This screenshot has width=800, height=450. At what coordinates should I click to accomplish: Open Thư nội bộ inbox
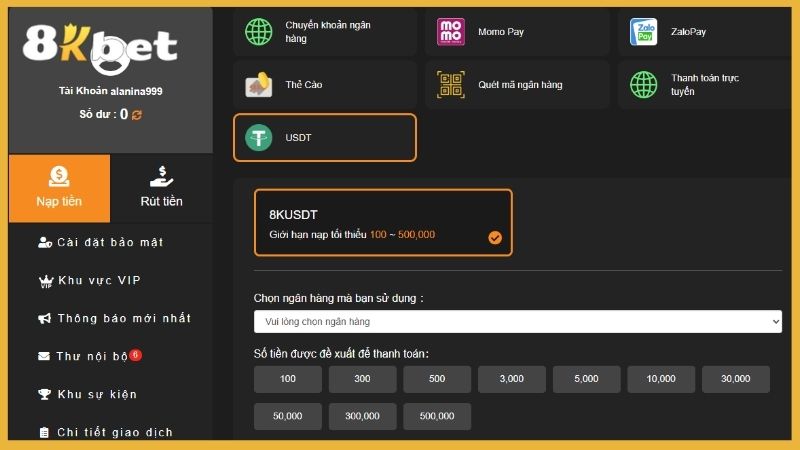90,356
